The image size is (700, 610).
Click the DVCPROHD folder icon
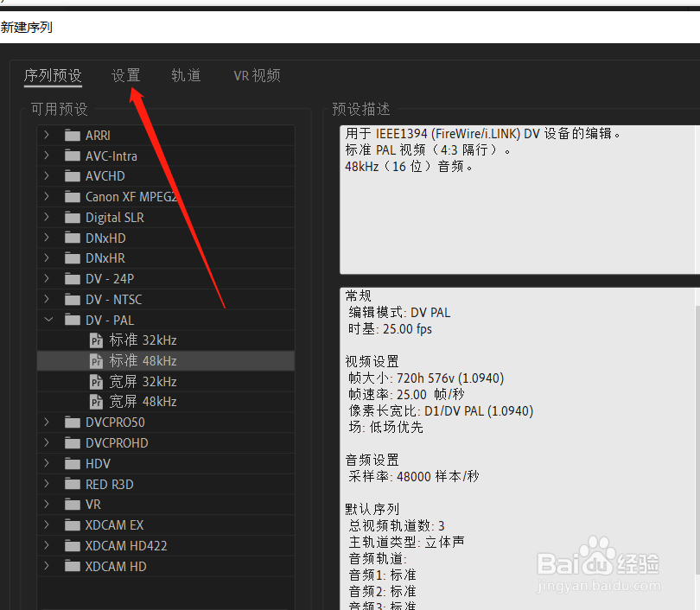pyautogui.click(x=73, y=442)
